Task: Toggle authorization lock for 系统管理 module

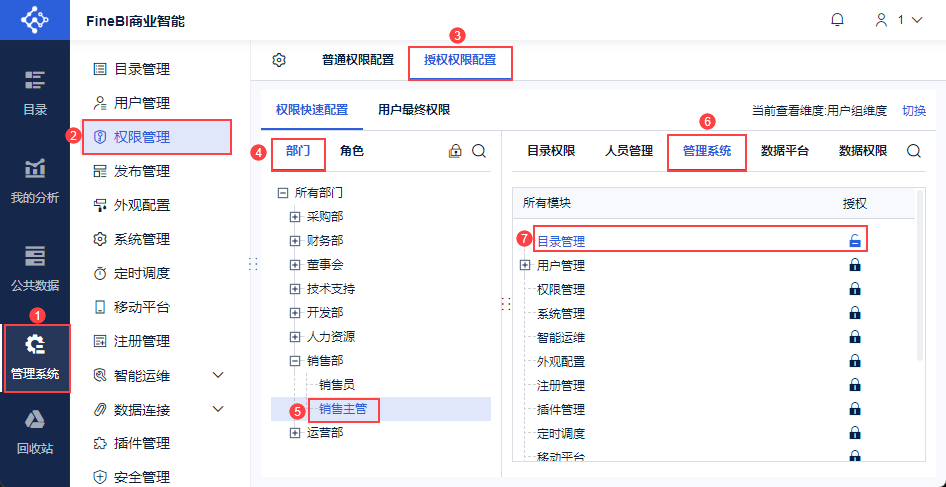Action: click(x=855, y=313)
